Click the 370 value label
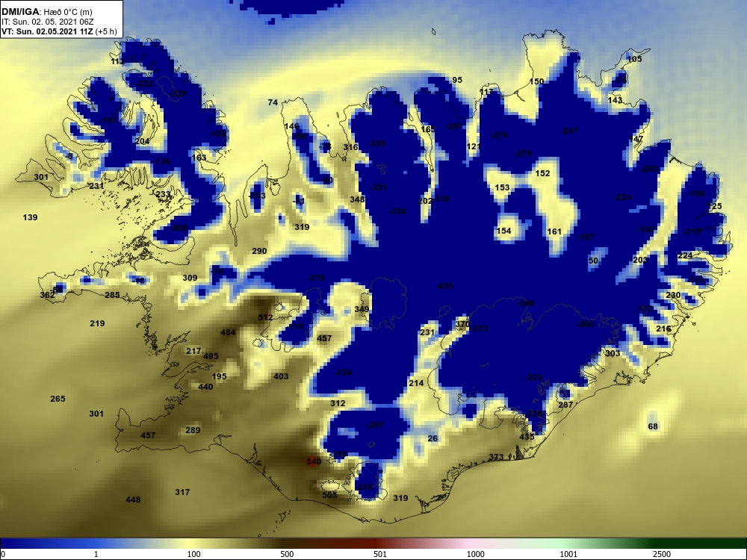Viewport: 747px width, 560px height. click(x=462, y=324)
